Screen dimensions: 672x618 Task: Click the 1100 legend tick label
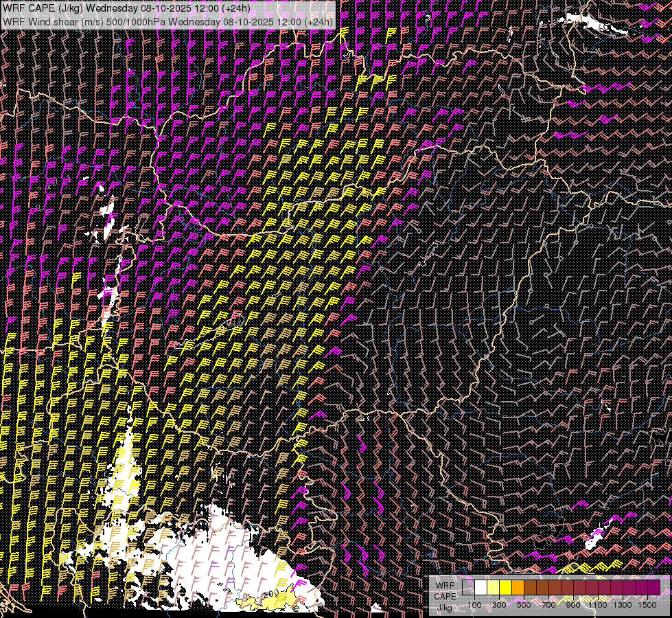(x=597, y=605)
